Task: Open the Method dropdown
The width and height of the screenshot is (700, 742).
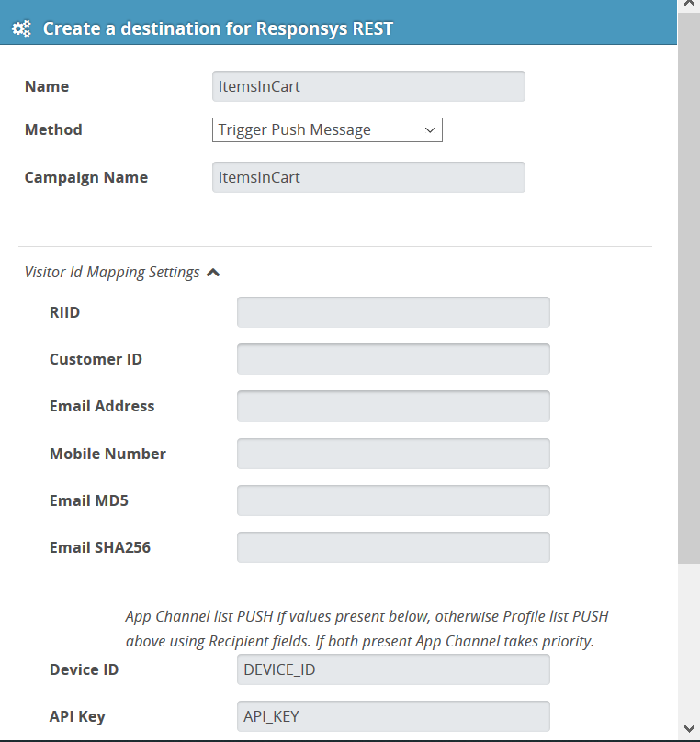Action: pos(327,129)
